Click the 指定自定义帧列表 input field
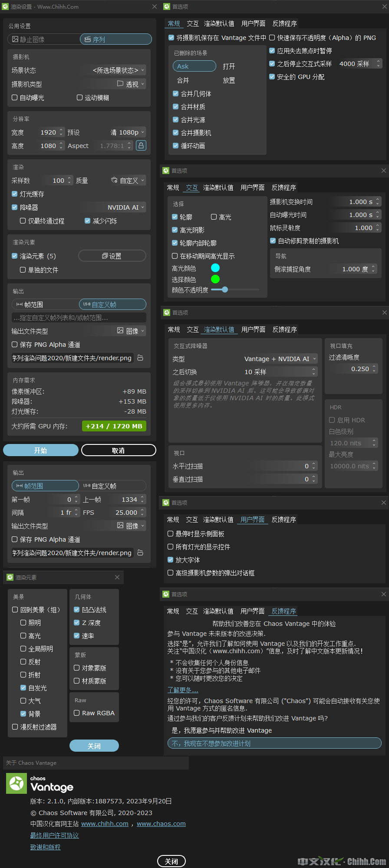The height and width of the screenshot is (868, 389). point(79,318)
